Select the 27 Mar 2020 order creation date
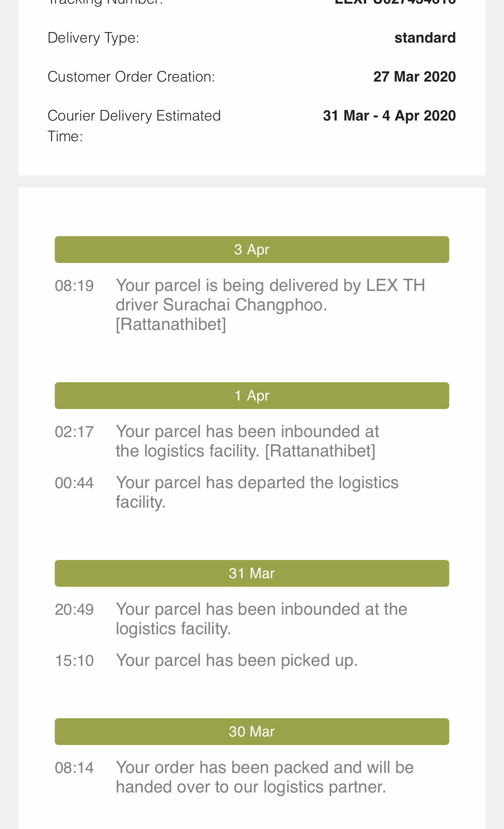 click(x=414, y=77)
